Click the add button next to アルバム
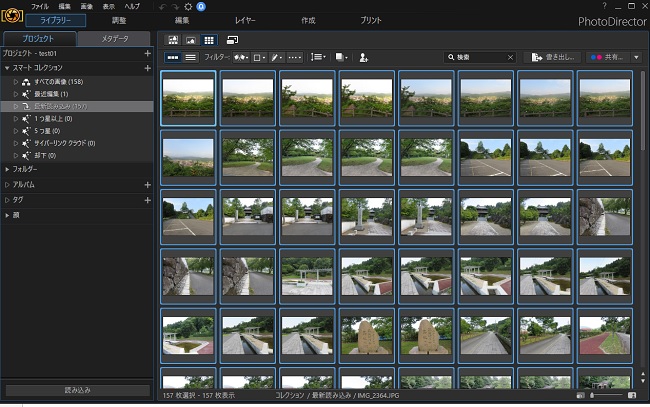The width and height of the screenshot is (650, 407). tap(148, 185)
